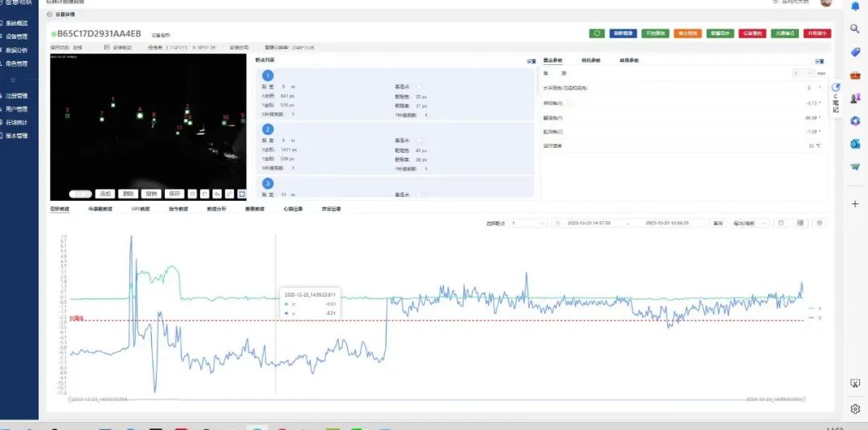This screenshot has width=868, height=430.
Task: Open the focal length mm dropdown
Action: [803, 73]
